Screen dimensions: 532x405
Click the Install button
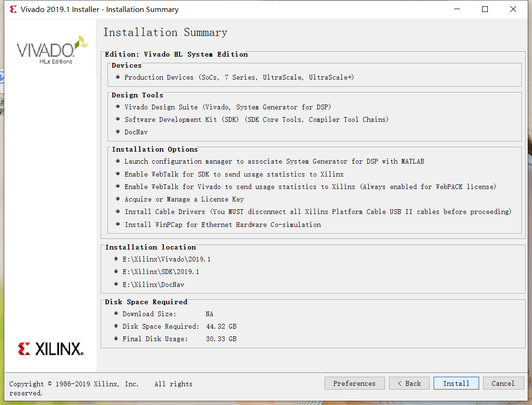click(456, 383)
